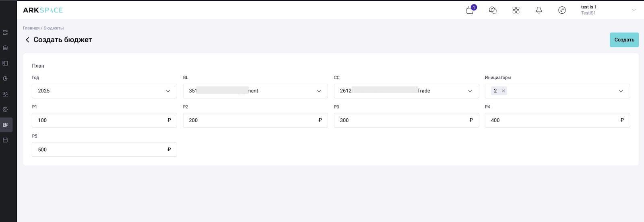Viewport: 644px width, 222px height.
Task: Open the users icon in sidebar
Action: tap(5, 94)
